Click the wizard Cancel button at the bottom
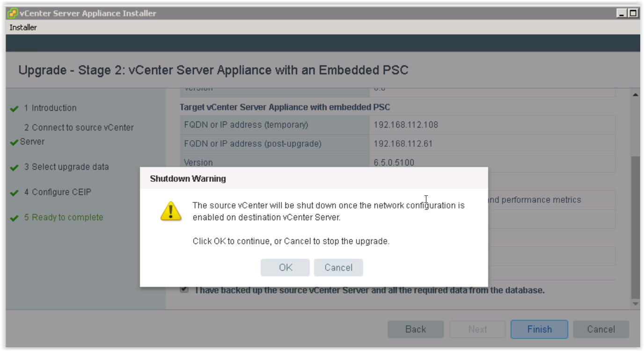Image resolution: width=644 pixels, height=351 pixels. 601,329
